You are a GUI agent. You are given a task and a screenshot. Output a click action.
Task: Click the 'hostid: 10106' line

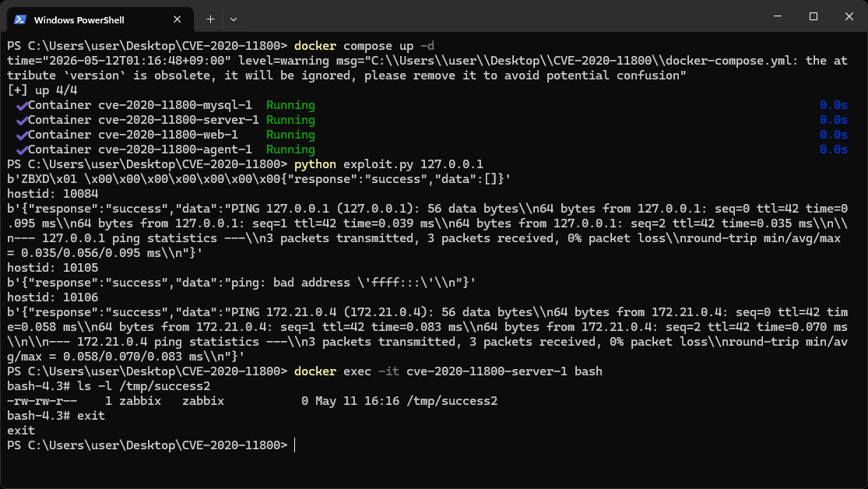pyautogui.click(x=53, y=297)
